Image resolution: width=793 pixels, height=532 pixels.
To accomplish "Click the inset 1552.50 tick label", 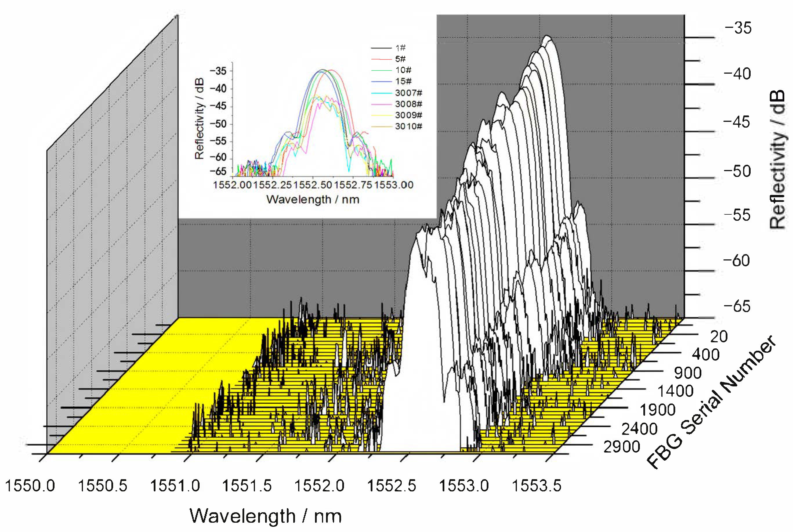I will 312,185.
